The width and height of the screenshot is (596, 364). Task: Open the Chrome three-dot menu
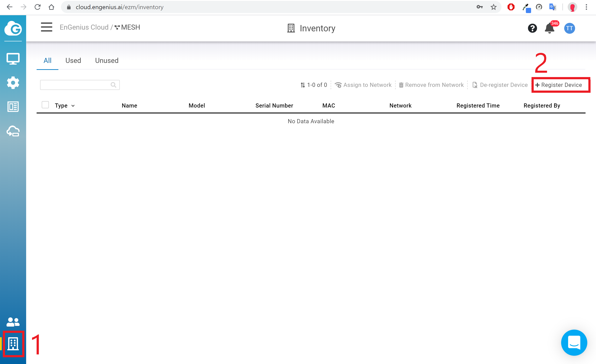586,7
